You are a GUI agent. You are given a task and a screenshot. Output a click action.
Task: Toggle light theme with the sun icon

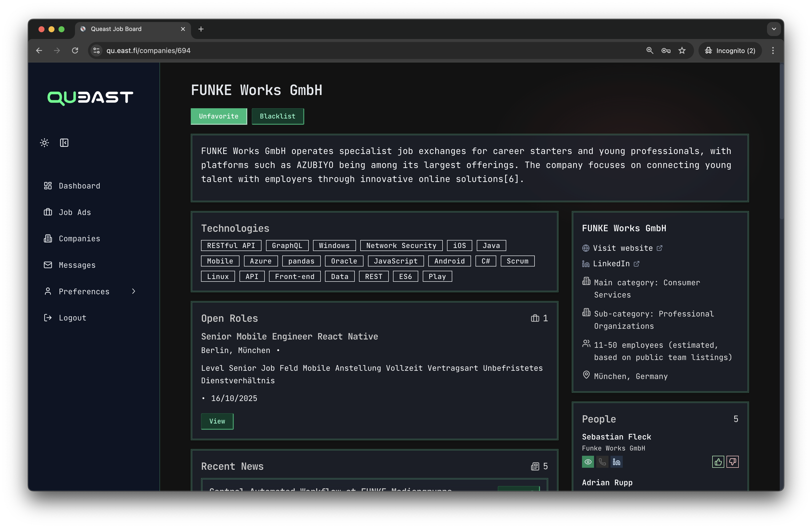pyautogui.click(x=44, y=142)
